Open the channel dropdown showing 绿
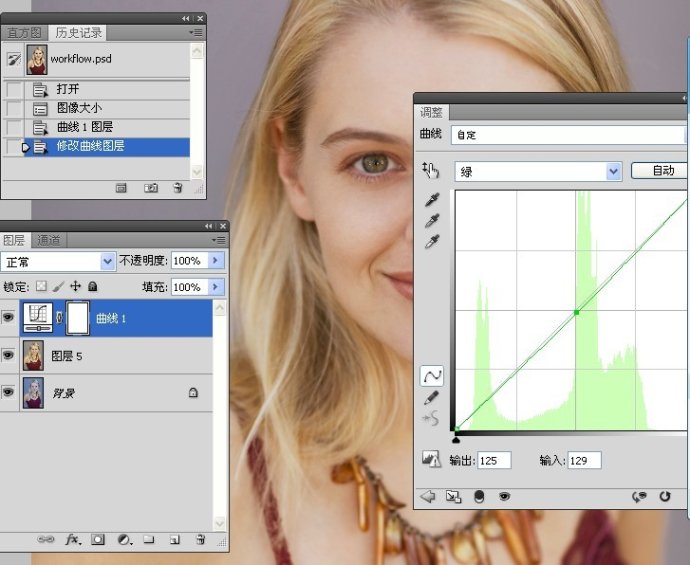The height and width of the screenshot is (565, 690). pyautogui.click(x=538, y=171)
